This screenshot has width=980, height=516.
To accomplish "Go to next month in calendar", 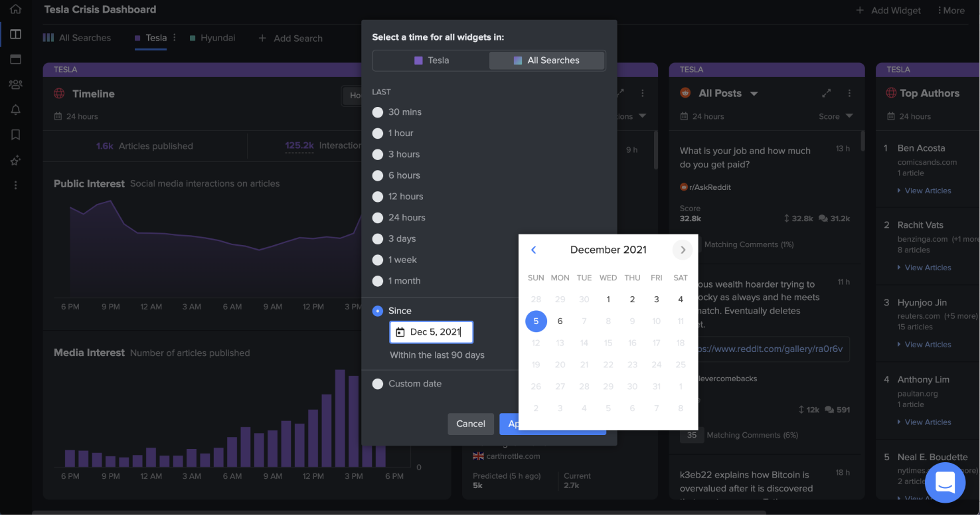I will tap(683, 250).
